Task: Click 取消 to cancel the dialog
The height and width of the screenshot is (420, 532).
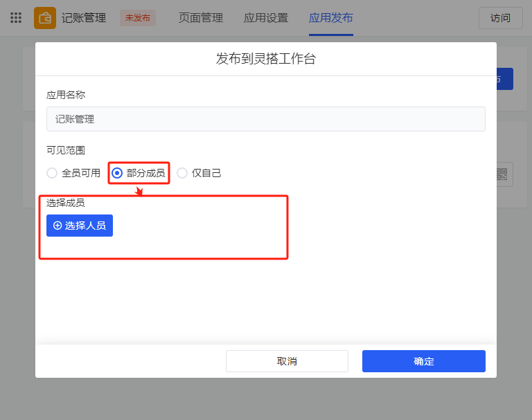Action: [x=287, y=361]
